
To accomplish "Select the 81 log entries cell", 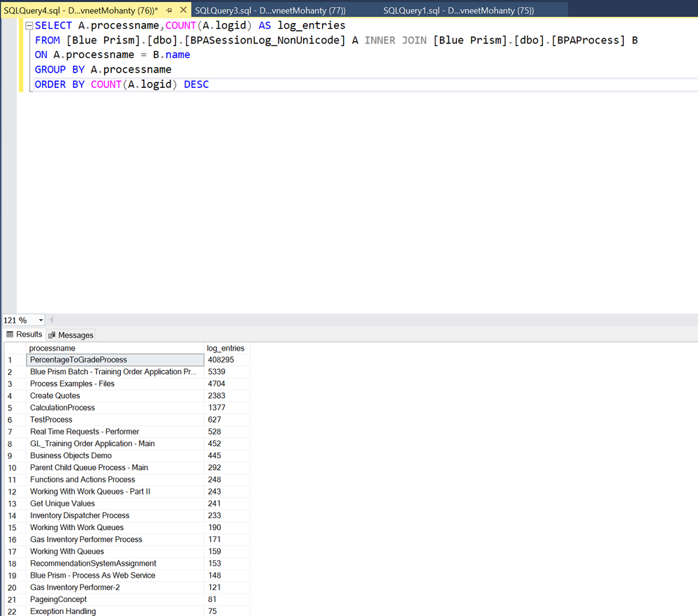I will click(226, 599).
